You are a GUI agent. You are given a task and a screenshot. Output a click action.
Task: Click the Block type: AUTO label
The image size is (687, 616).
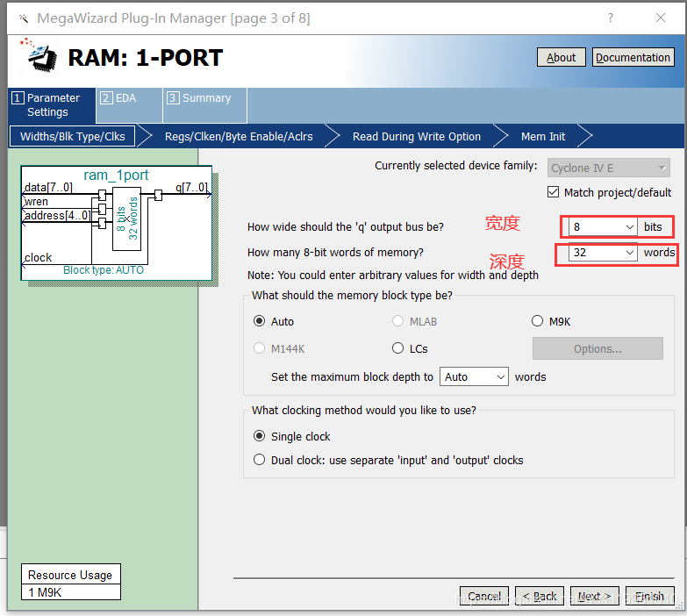point(104,270)
